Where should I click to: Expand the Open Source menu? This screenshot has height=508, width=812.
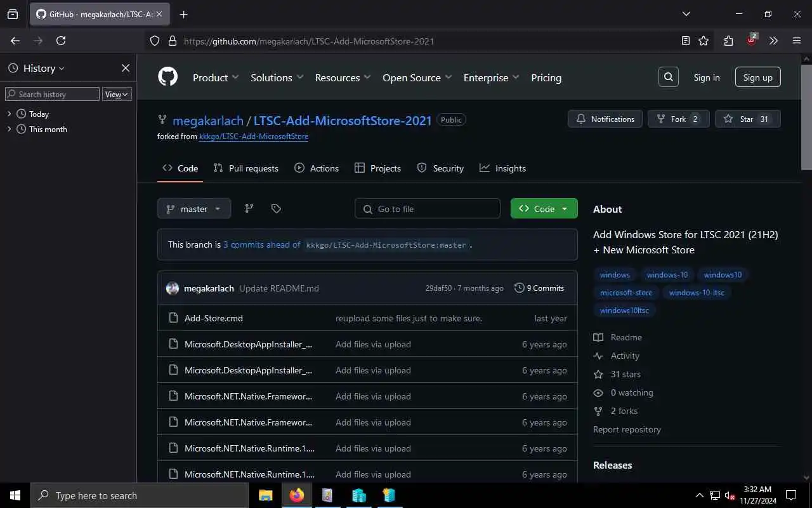(417, 77)
